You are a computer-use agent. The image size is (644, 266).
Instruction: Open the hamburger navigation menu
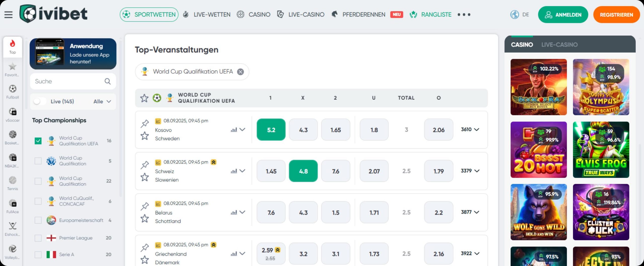(x=8, y=14)
